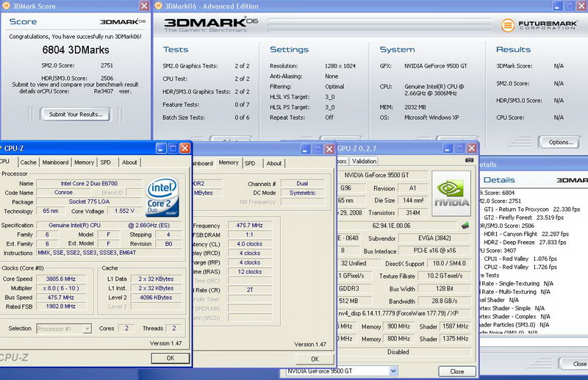Screen dimensions: 588x380
Task: Click GT2 - Firefly Forest result row
Action: click(523, 218)
